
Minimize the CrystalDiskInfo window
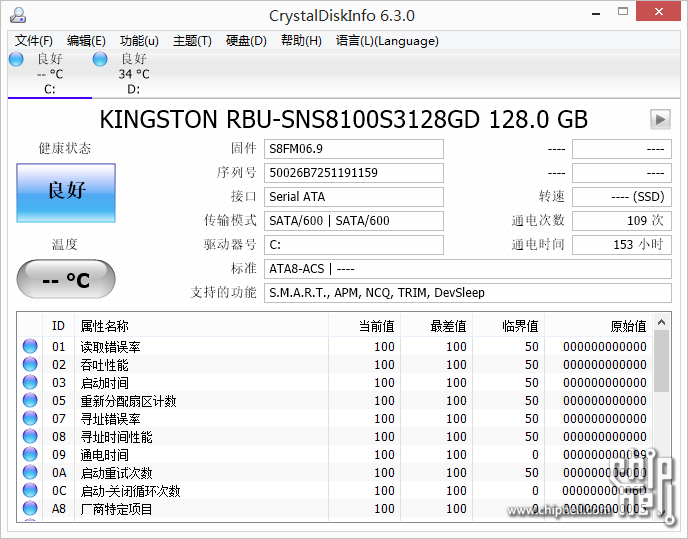(596, 13)
